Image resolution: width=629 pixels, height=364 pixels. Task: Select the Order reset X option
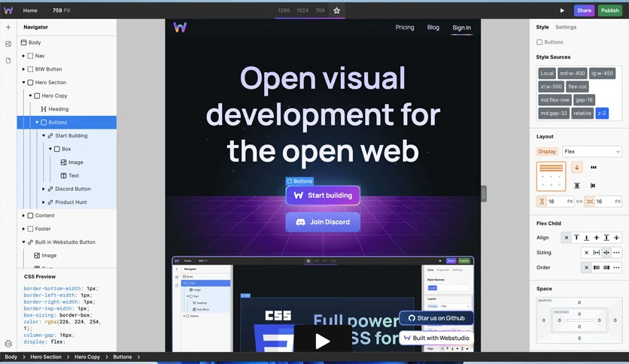586,268
